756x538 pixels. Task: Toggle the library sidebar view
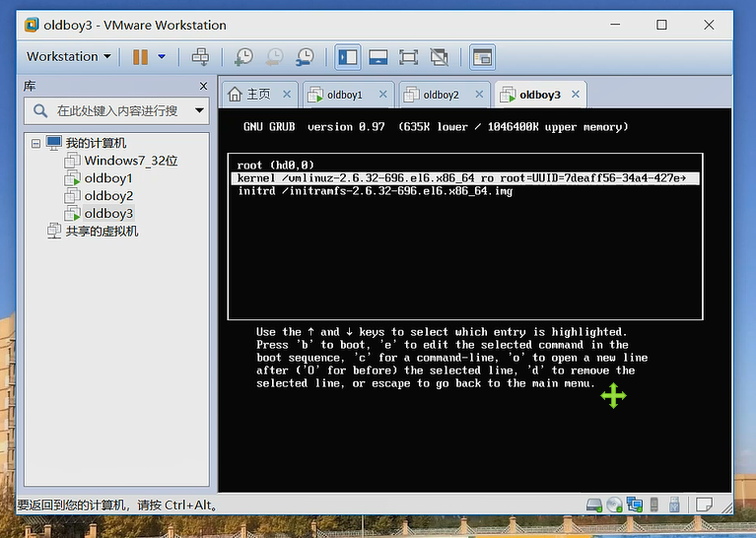pos(348,57)
